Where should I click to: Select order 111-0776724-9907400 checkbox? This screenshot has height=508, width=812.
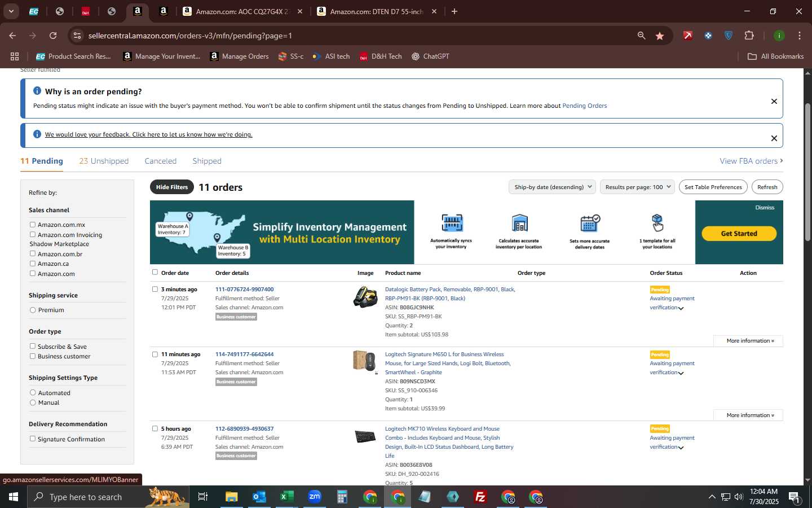pyautogui.click(x=155, y=289)
